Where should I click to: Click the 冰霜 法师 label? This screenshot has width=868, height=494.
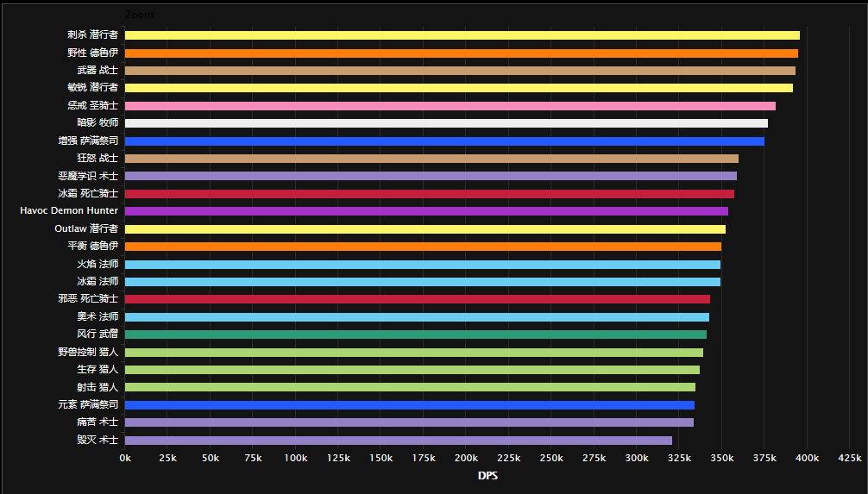tap(97, 281)
